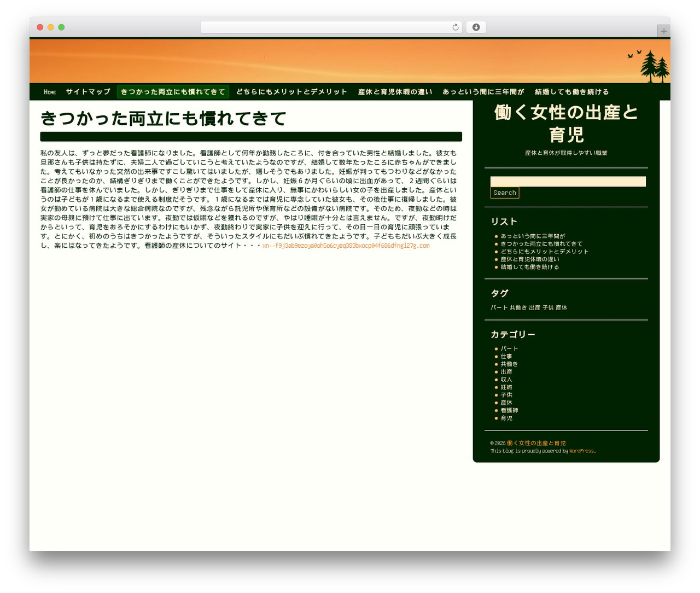Viewport: 700px width, 593px height.
Task: Click the download arrow button in the browser toolbar
Action: click(x=476, y=27)
